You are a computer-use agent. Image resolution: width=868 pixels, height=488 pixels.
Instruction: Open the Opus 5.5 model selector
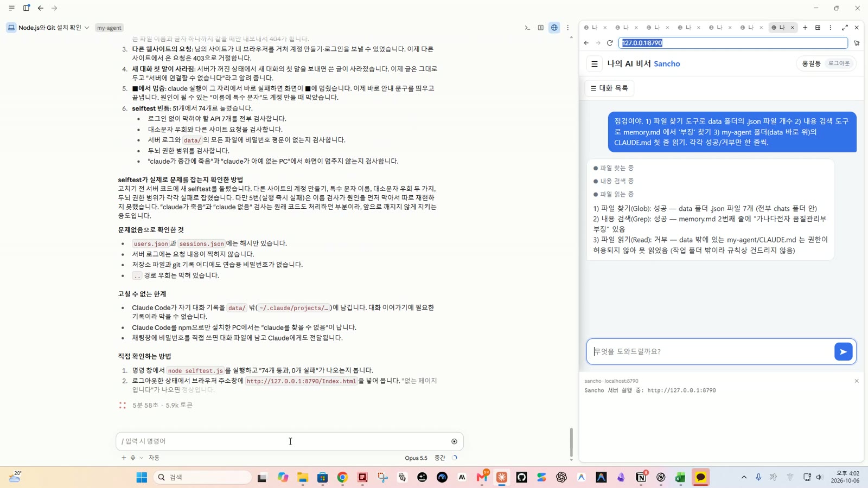tap(416, 458)
